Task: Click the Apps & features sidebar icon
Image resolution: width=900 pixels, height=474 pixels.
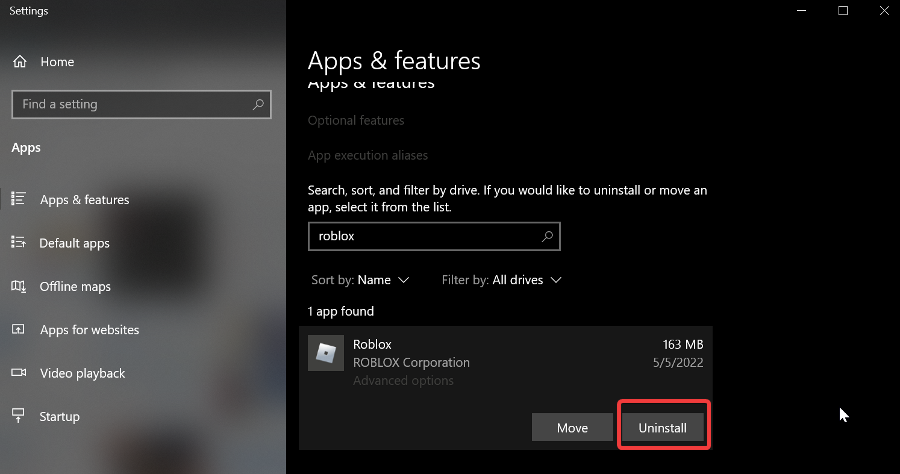Action: click(x=18, y=199)
